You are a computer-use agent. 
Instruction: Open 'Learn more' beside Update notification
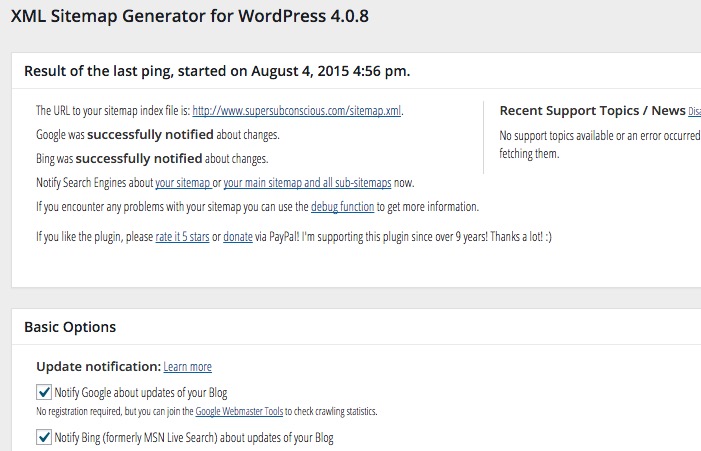[187, 367]
